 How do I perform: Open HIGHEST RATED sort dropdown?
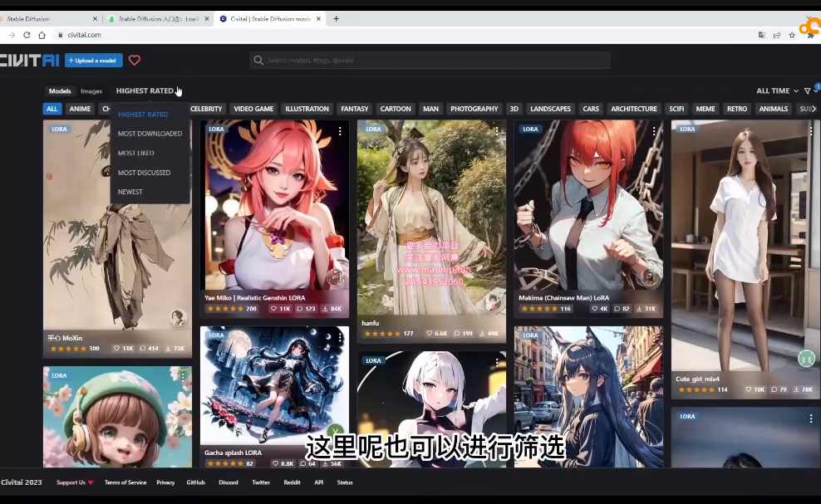[145, 91]
